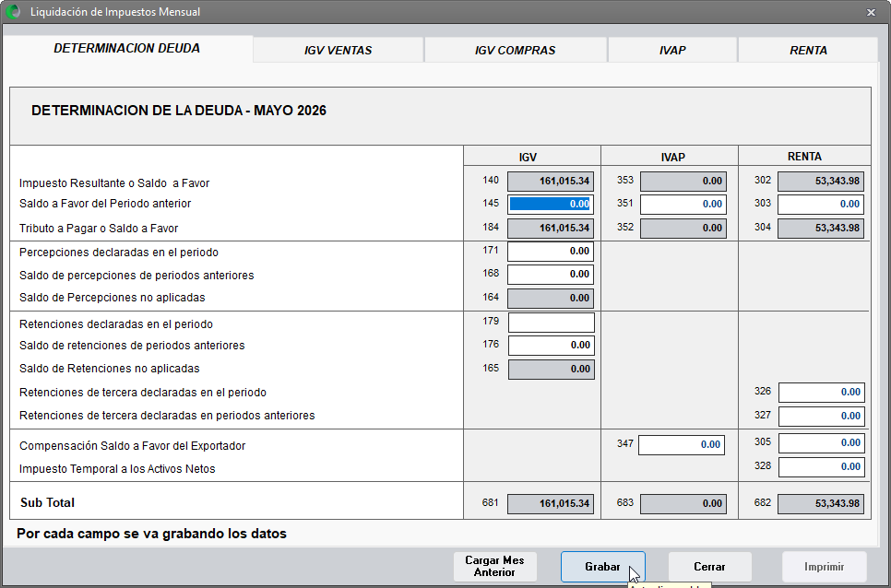Click field 326 Retenciones de tercera

point(822,393)
